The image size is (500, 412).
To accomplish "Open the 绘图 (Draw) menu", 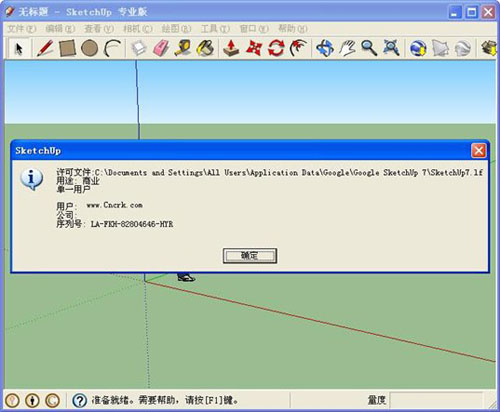I will tap(176, 29).
